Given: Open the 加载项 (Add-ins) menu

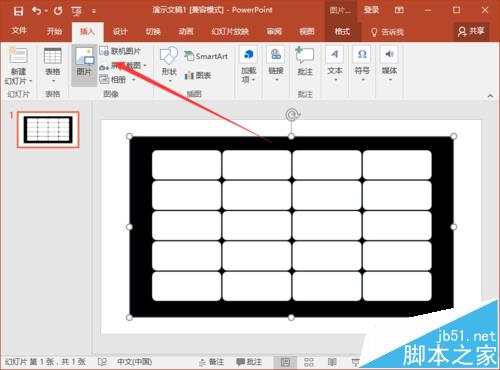Looking at the screenshot, I should pyautogui.click(x=248, y=65).
